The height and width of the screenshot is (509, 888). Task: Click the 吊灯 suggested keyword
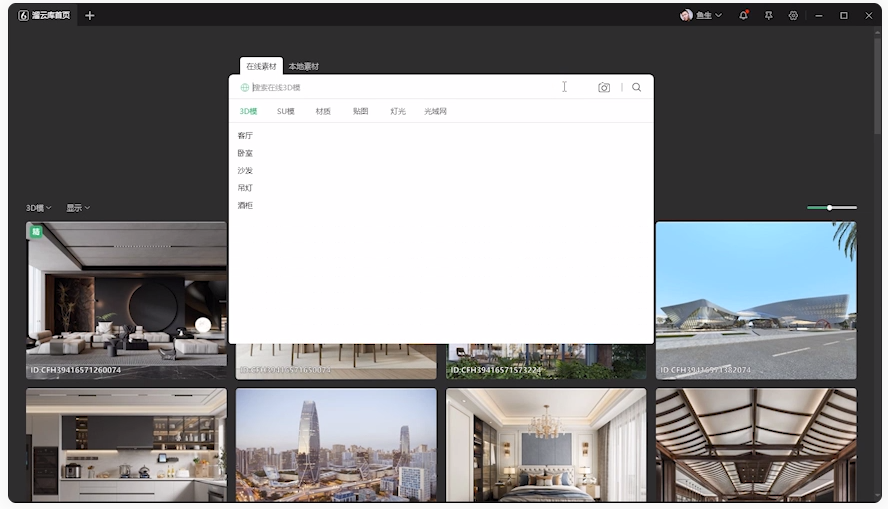(x=246, y=188)
